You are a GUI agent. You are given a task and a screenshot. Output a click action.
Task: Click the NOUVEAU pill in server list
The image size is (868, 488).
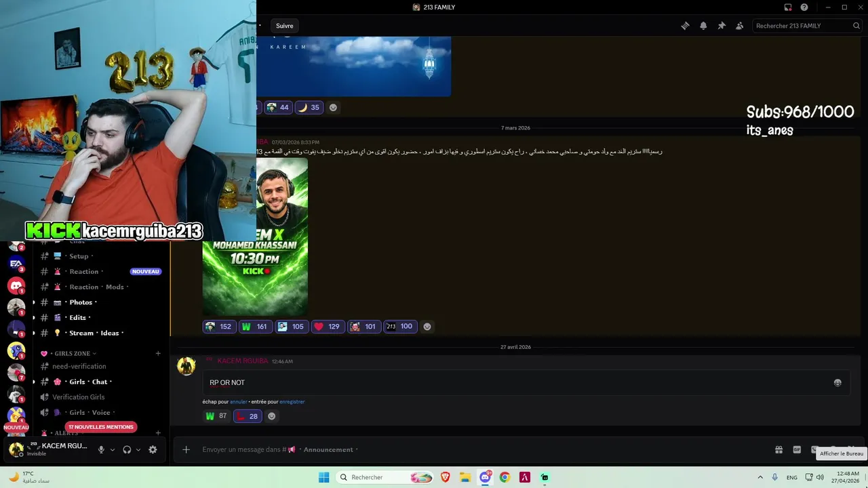tap(16, 428)
